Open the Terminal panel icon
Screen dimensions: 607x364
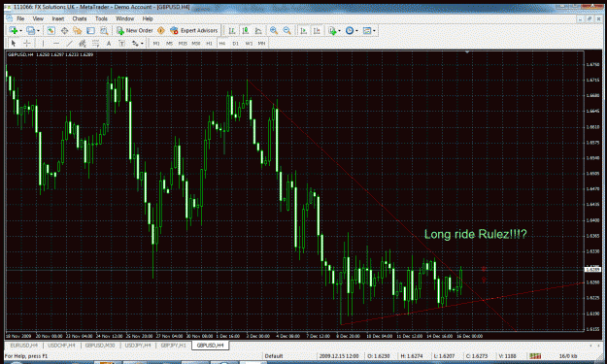click(90, 30)
